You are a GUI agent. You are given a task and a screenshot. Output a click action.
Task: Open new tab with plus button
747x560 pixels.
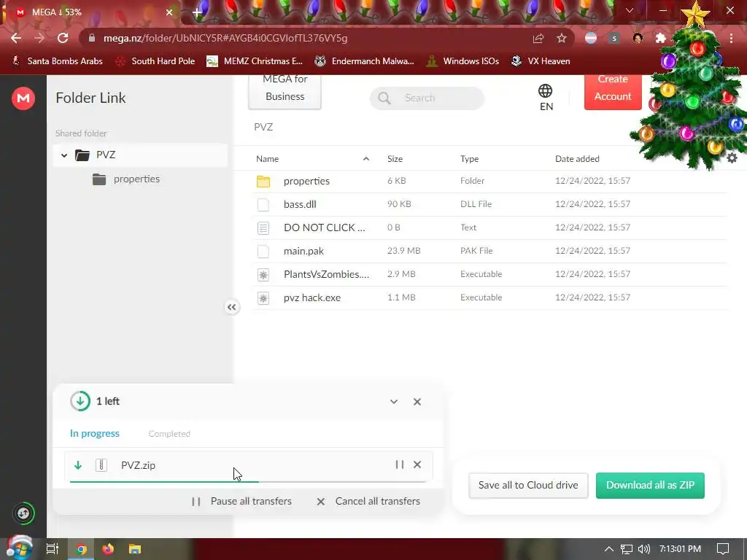click(197, 12)
